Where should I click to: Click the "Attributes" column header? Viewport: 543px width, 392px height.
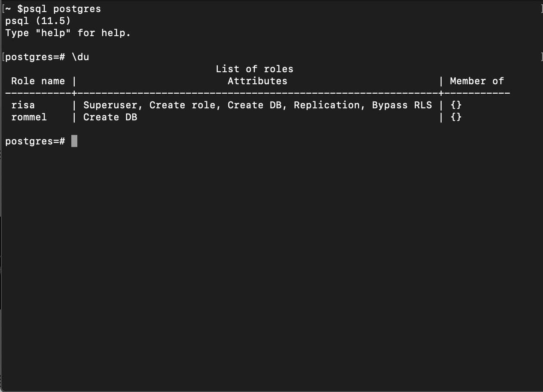(x=257, y=81)
